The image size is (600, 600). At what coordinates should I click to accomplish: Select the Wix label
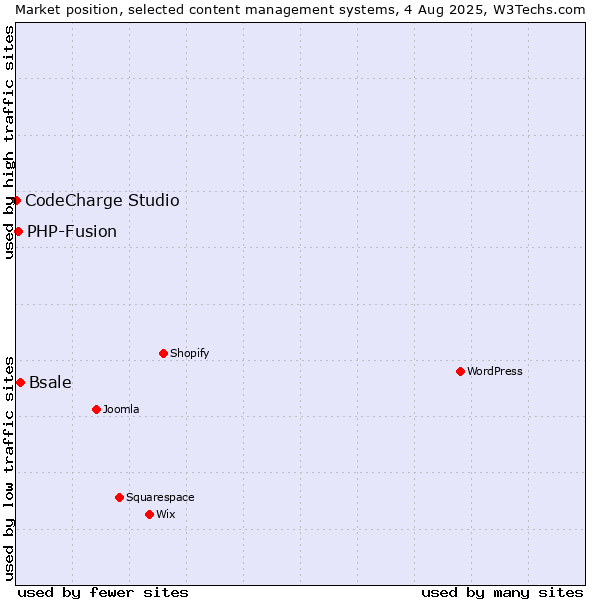pyautogui.click(x=166, y=514)
